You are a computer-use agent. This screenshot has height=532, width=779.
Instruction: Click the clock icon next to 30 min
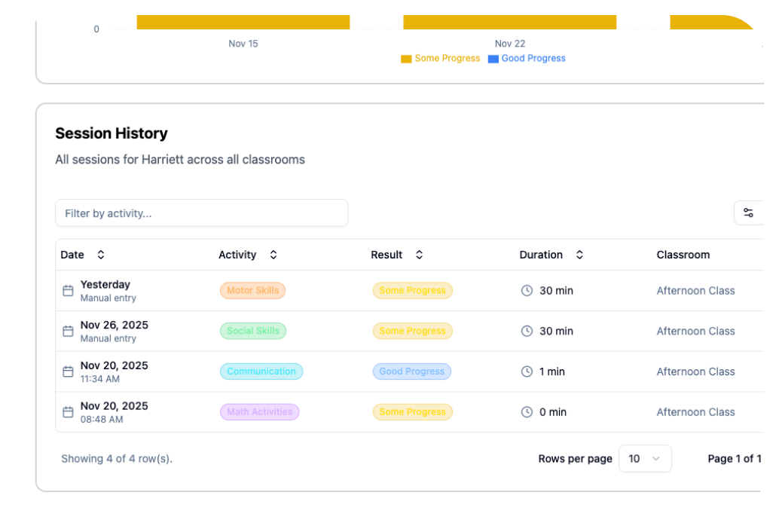527,290
